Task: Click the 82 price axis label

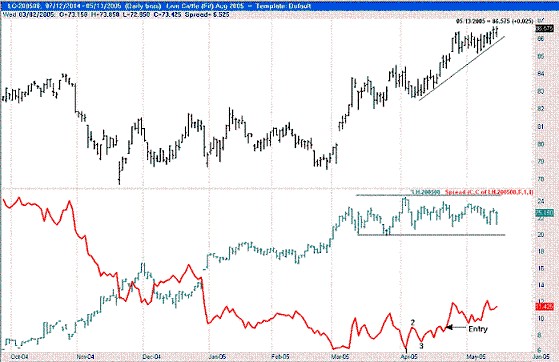Action: click(x=540, y=109)
